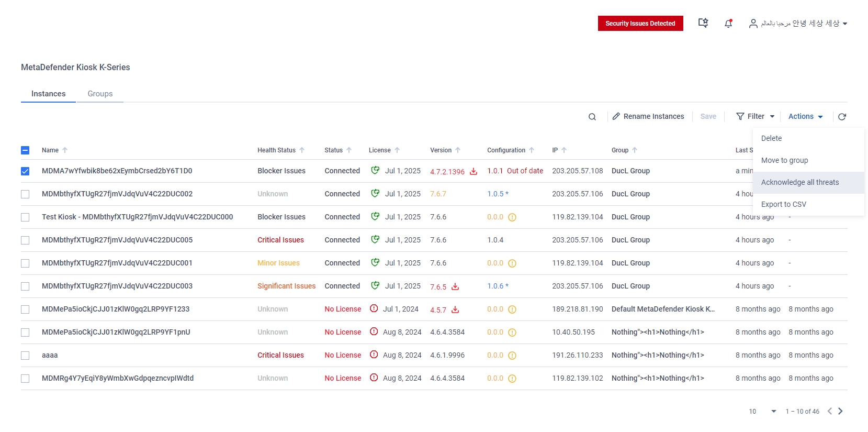Choose Delete from Actions menu
The image size is (868, 432).
[808, 138]
